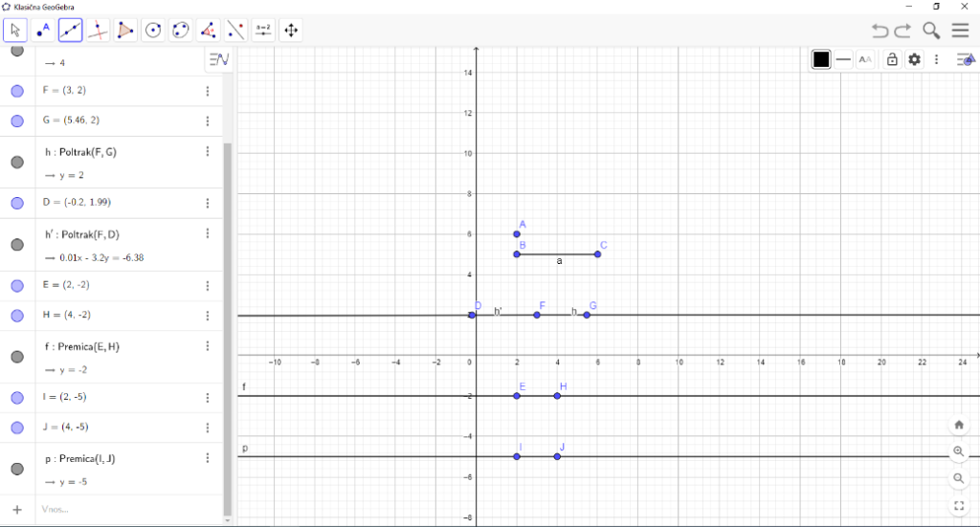Toggle visibility of ray h'

pos(17,245)
